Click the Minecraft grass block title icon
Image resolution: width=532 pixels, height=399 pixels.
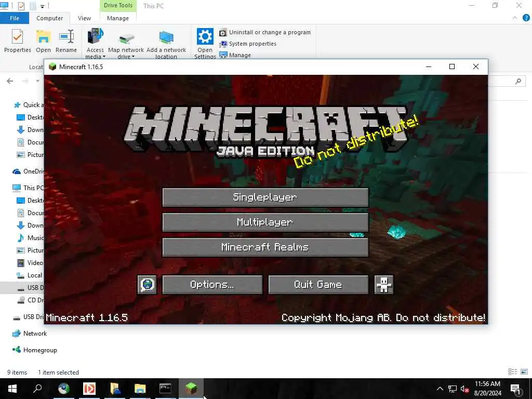coord(52,66)
